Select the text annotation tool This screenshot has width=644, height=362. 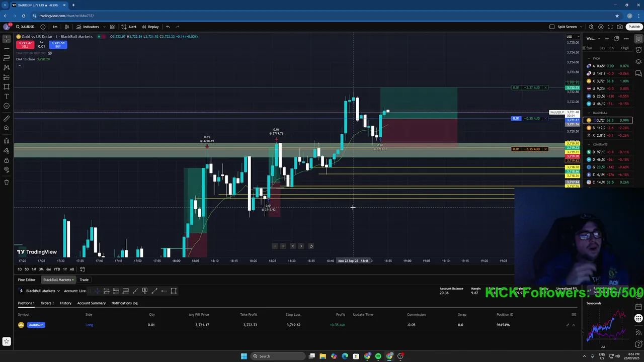7,96
